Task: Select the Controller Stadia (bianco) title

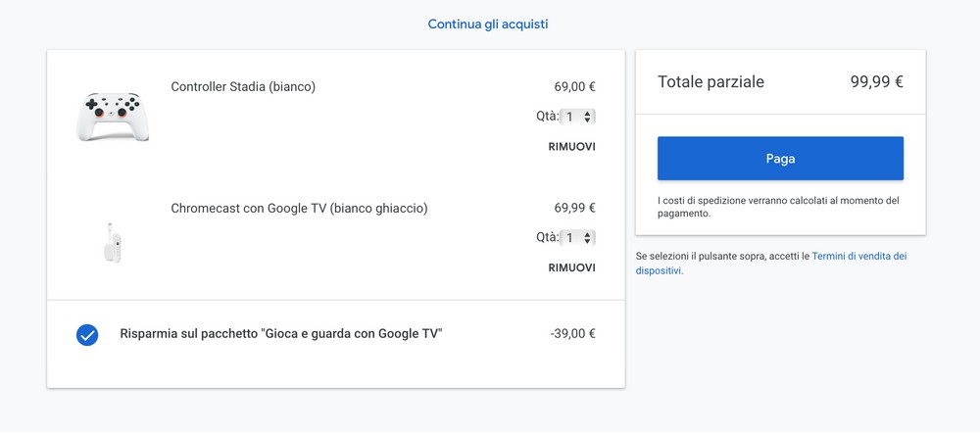Action: pos(243,87)
